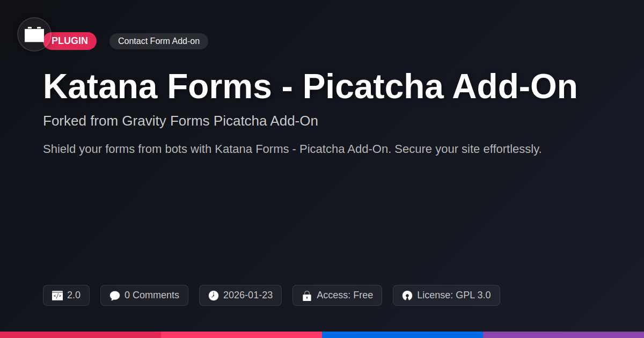Click the clock icon beside the date
Viewport: 644px width, 338px height.
point(214,296)
